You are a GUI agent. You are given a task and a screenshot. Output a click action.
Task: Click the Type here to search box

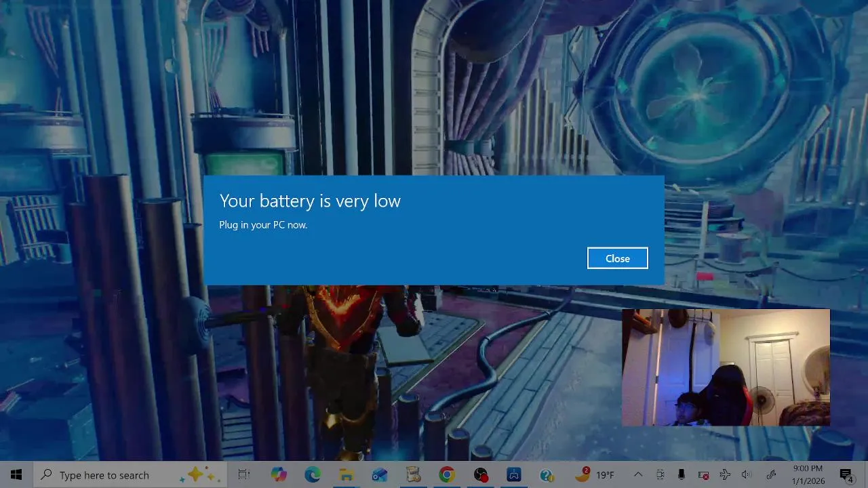pos(130,474)
